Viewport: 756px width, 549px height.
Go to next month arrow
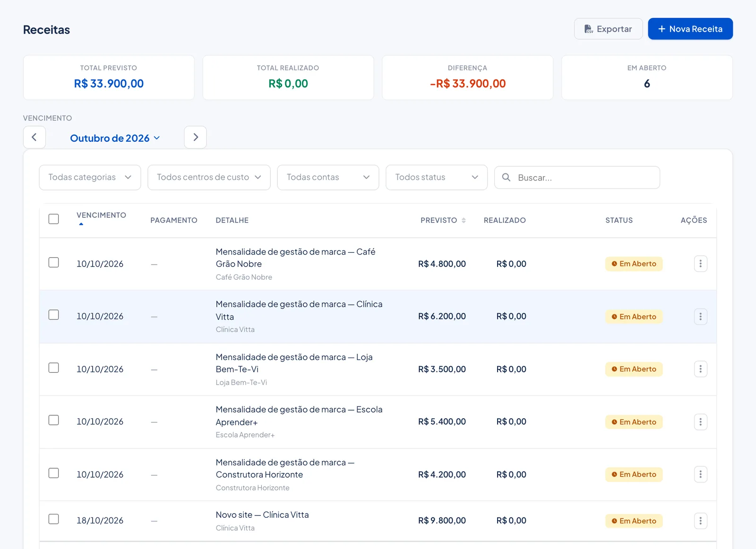click(x=196, y=137)
